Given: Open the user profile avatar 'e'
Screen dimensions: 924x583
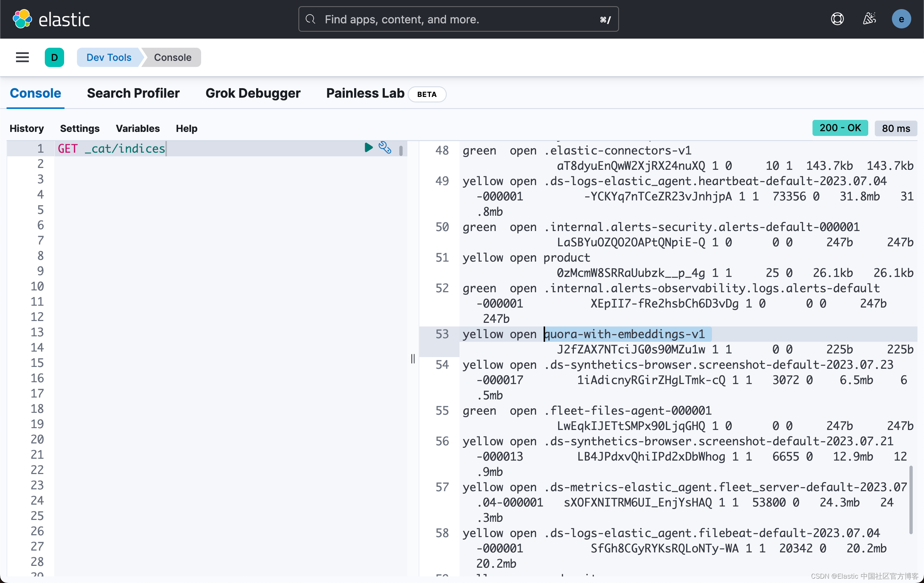Looking at the screenshot, I should pyautogui.click(x=901, y=19).
